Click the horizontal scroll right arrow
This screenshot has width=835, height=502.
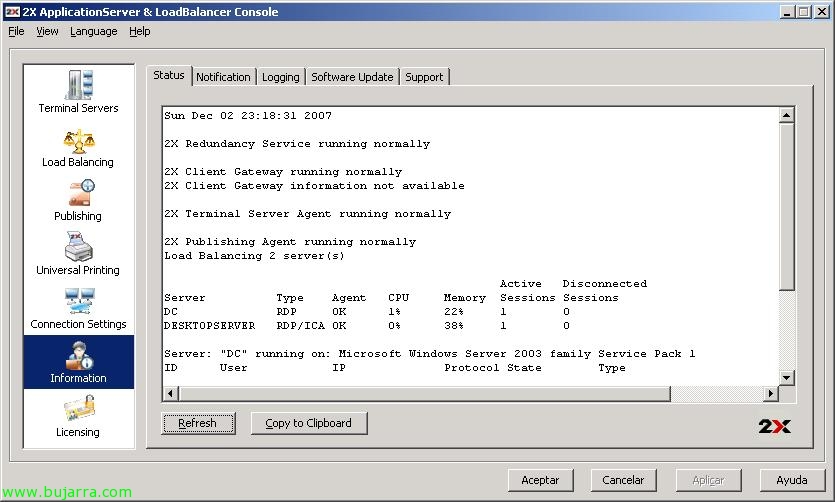771,394
